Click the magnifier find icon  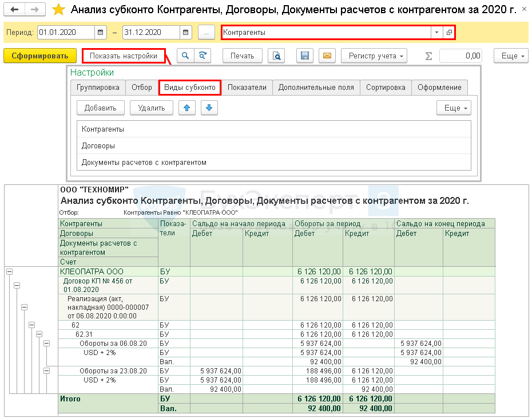(x=185, y=56)
